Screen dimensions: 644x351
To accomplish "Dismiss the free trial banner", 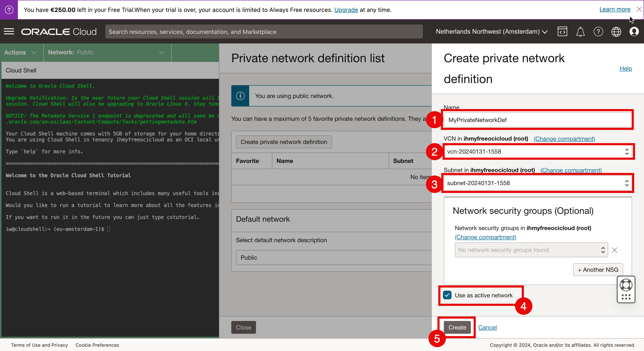I will tap(639, 9).
